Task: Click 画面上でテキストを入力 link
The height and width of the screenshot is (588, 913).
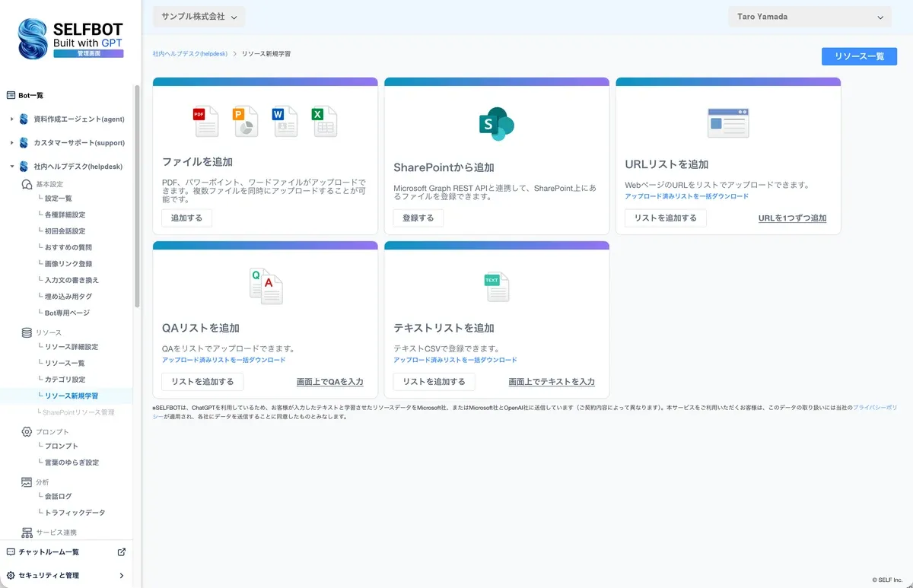Action: pos(552,382)
